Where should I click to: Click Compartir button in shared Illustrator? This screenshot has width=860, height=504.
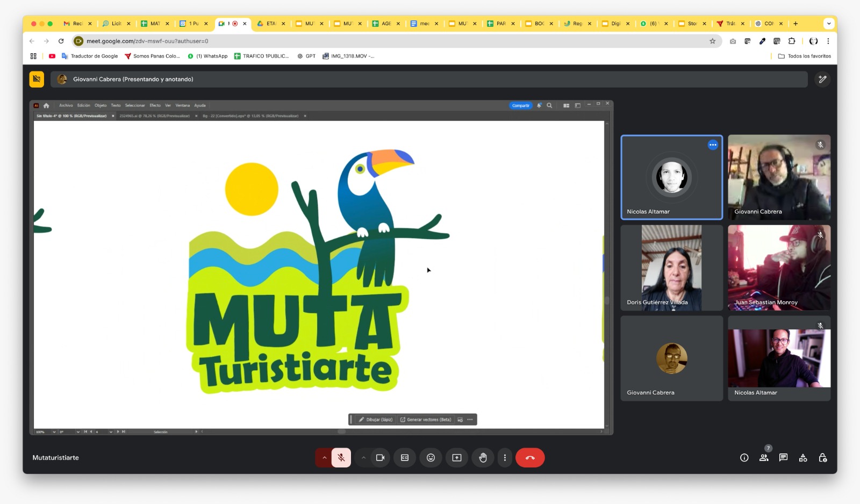pos(520,105)
